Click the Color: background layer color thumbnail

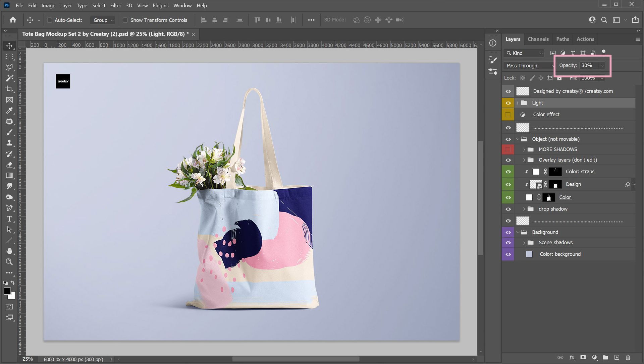click(529, 254)
